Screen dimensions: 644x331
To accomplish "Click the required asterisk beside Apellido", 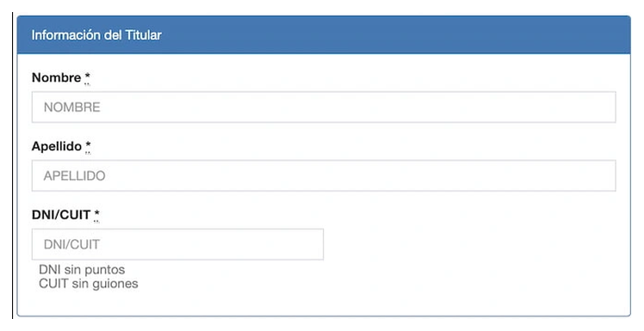I will (89, 146).
